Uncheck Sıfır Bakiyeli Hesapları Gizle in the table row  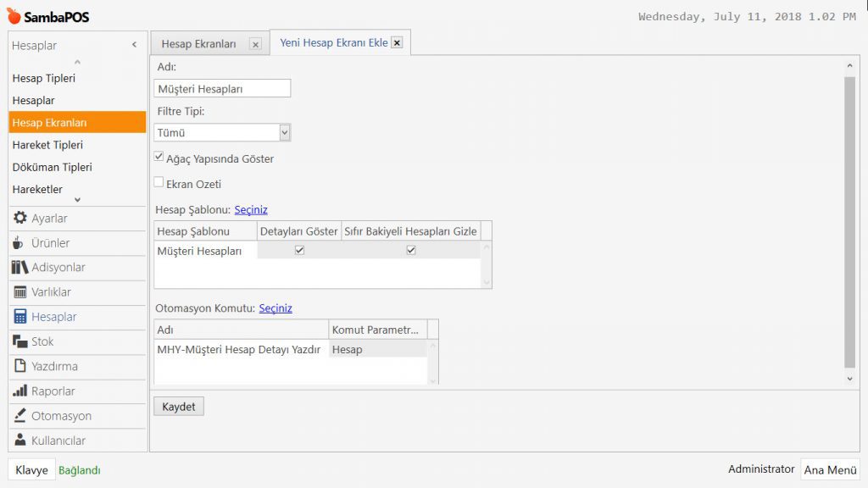[411, 250]
